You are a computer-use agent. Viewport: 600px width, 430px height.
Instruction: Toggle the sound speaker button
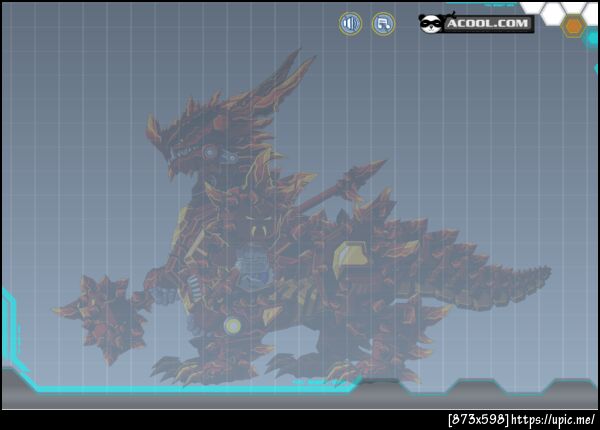click(350, 24)
